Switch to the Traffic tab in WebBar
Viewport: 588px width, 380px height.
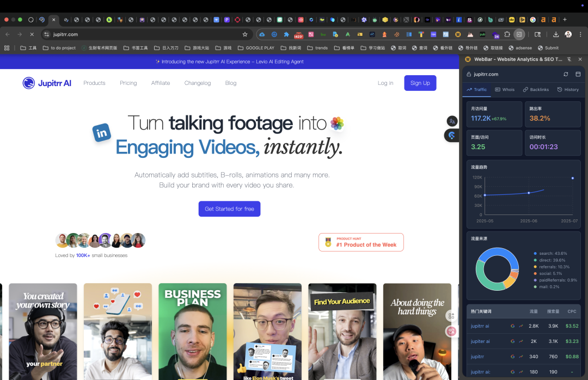(476, 90)
